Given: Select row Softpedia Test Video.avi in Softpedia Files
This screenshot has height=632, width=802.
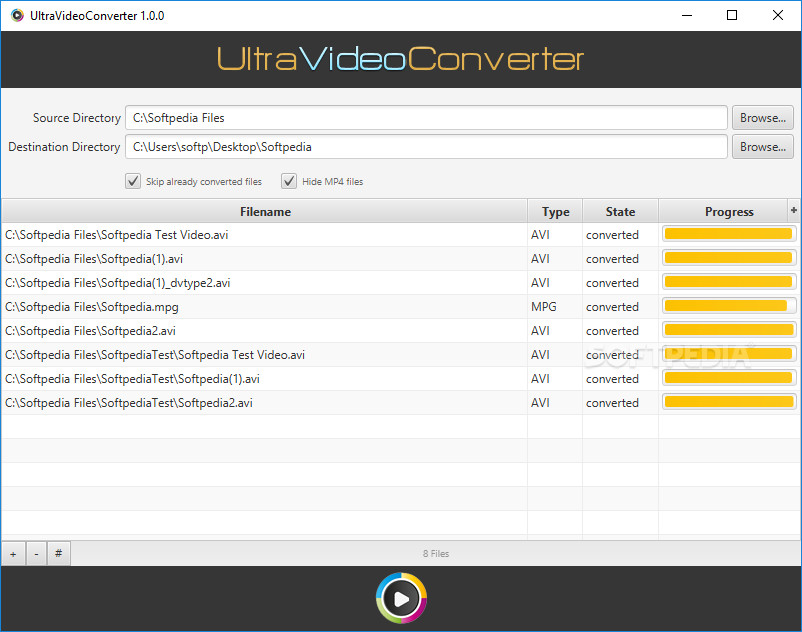Looking at the screenshot, I should 400,235.
